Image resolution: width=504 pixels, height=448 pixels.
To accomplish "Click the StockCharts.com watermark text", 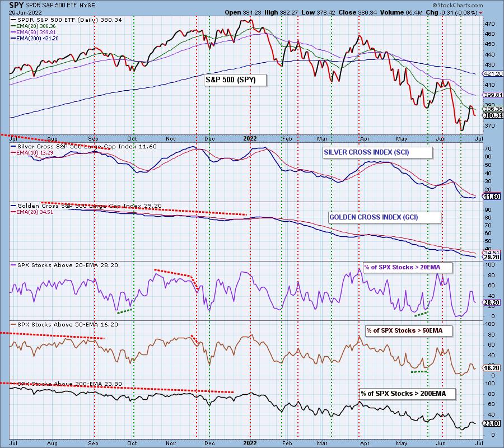I will pyautogui.click(x=458, y=5).
